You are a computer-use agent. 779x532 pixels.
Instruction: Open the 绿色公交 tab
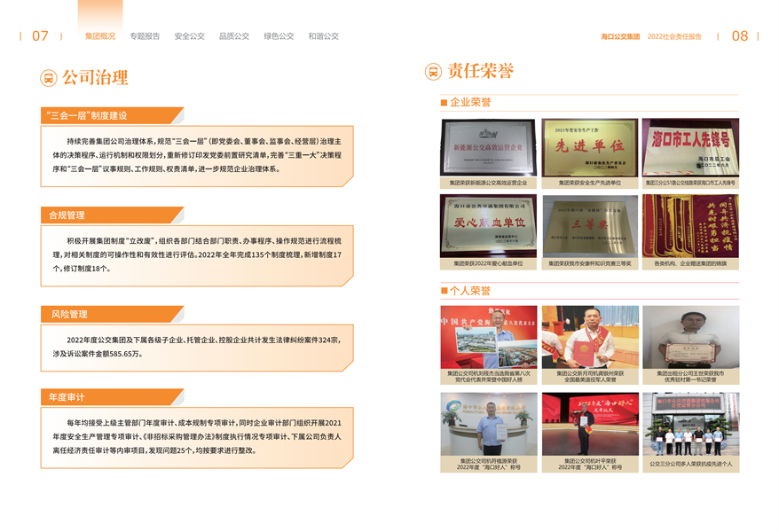pos(279,36)
